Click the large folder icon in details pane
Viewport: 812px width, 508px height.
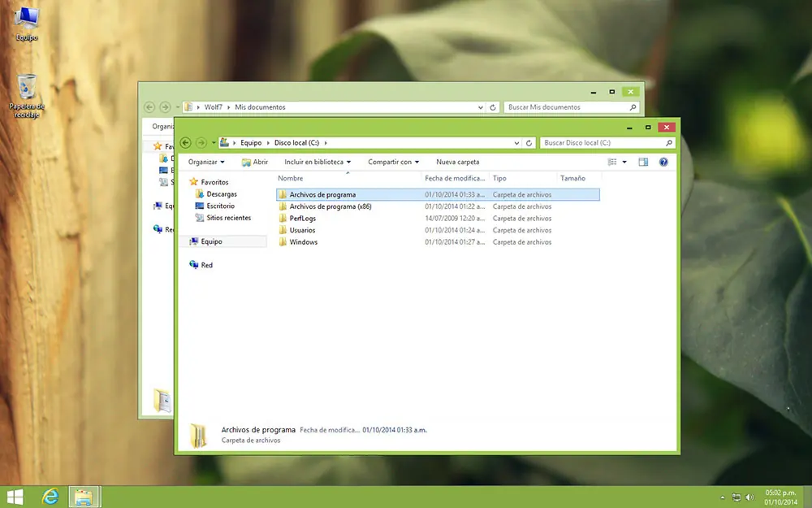pos(198,436)
